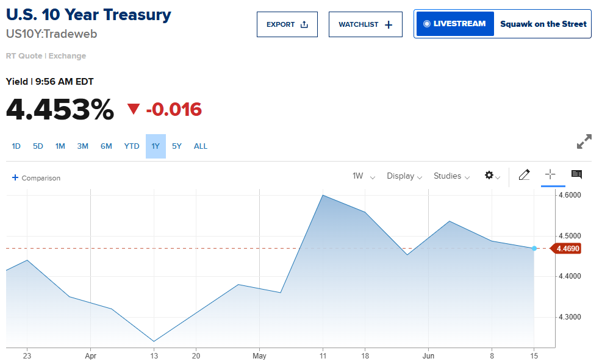Open chart settings gear icon
The image size is (602, 364).
coord(489,175)
